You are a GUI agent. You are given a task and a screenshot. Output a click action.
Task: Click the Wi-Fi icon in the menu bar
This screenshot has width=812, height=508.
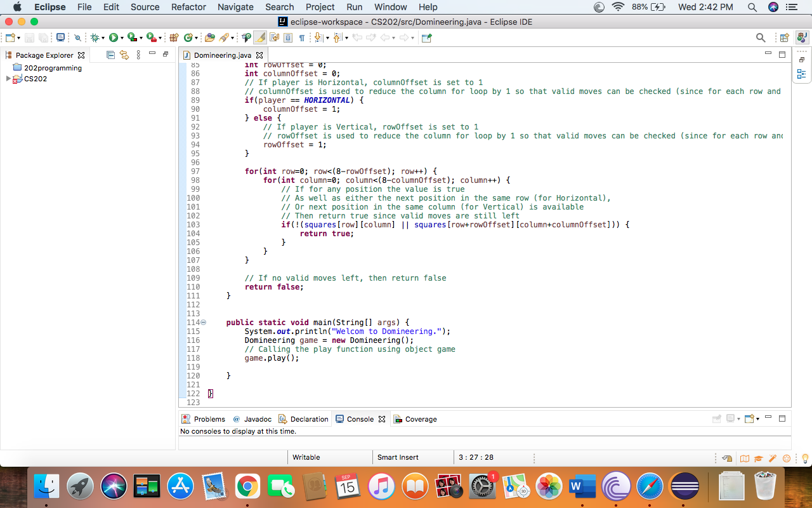(618, 7)
